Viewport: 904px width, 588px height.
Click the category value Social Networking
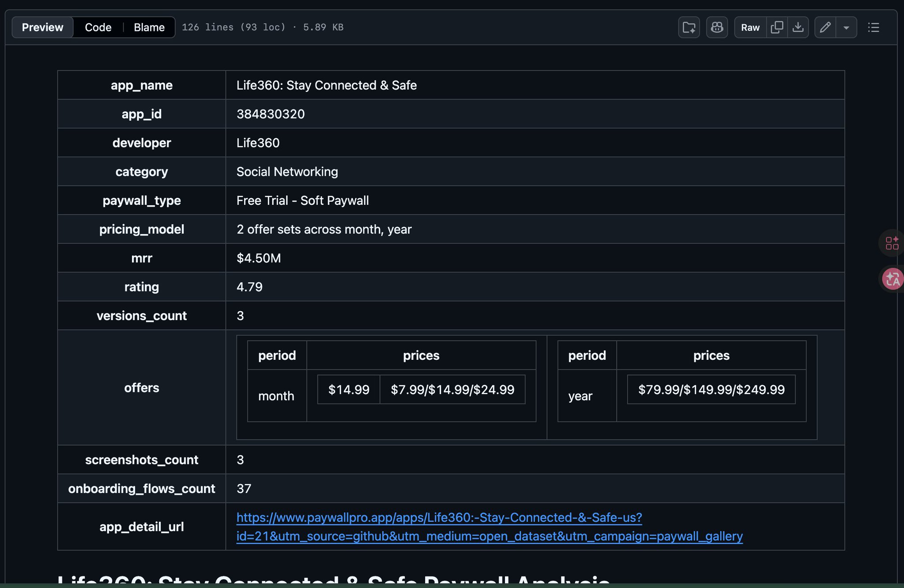point(287,172)
